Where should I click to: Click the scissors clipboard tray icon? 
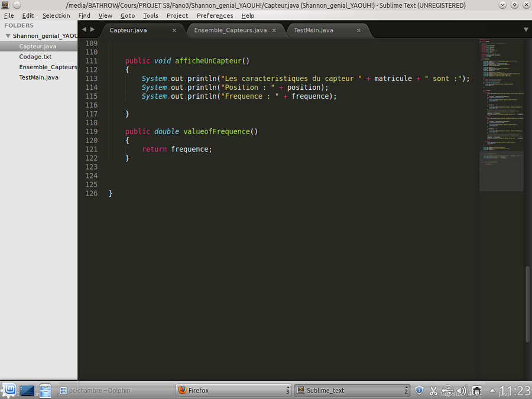(433, 390)
